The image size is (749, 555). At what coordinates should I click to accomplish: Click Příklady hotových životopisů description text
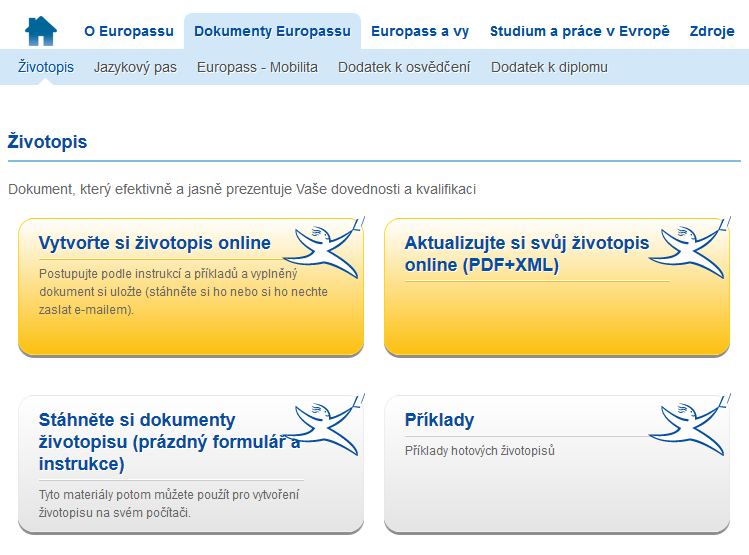tap(480, 451)
